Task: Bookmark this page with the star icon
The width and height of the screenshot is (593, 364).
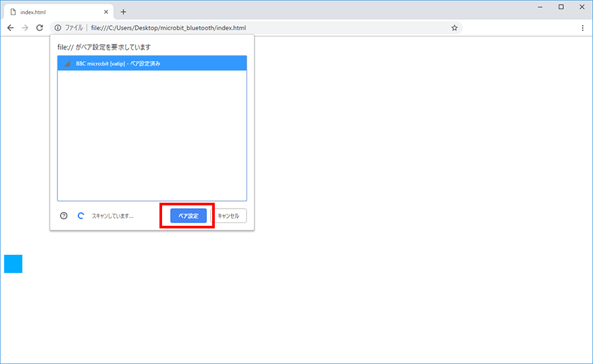Action: tap(455, 28)
